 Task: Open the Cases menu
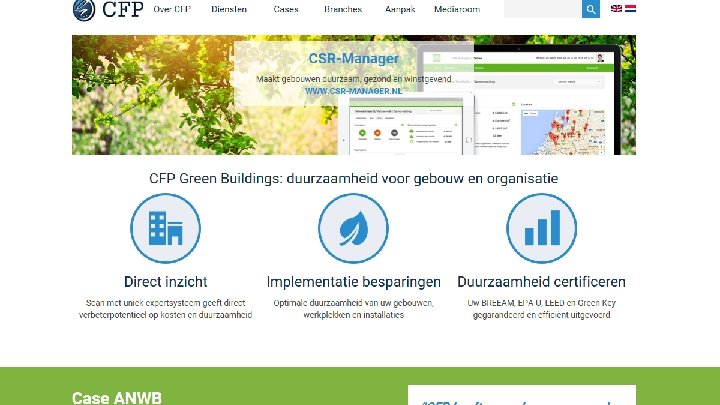pyautogui.click(x=286, y=9)
